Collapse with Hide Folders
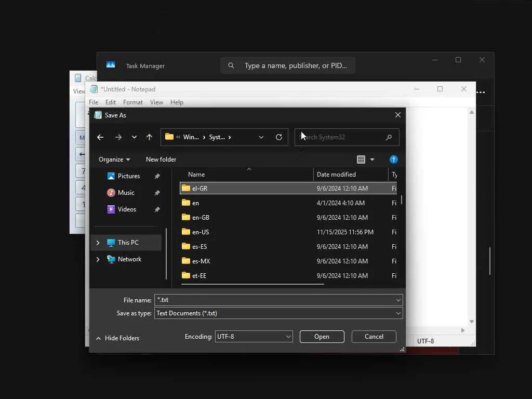 tap(118, 338)
